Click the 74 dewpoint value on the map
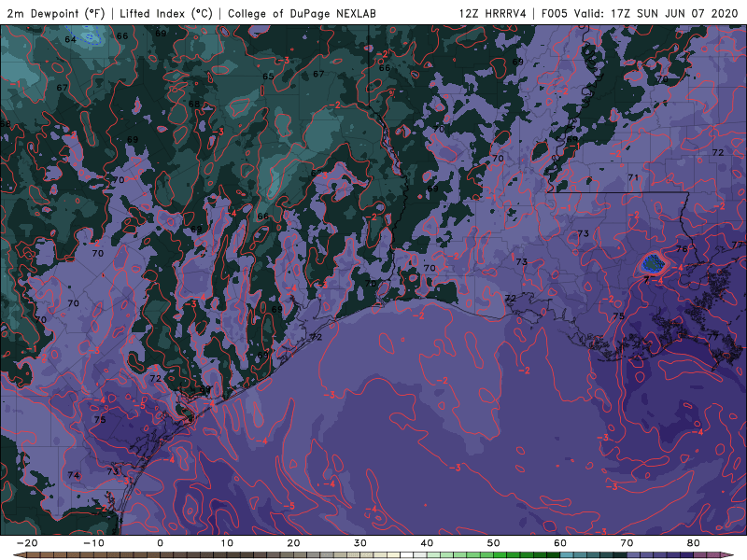Viewport: 747px width, 560px height. pos(74,475)
